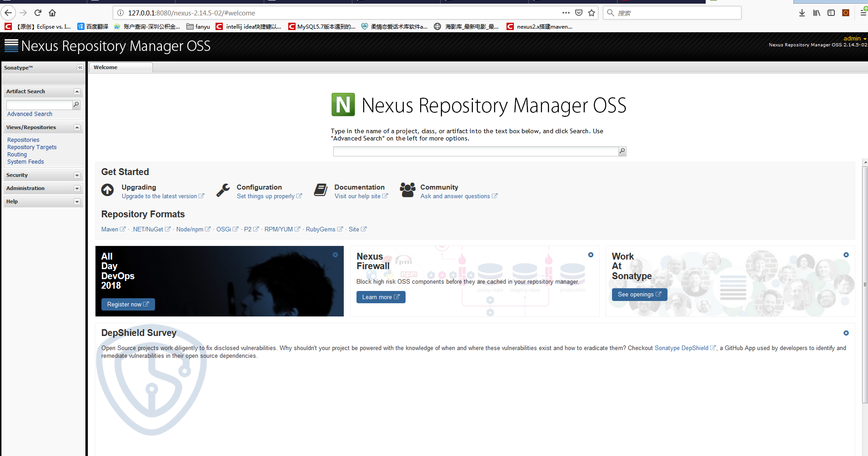Open the 百度翻译 bookmark
Viewport: 868px width, 456px height.
click(93, 26)
